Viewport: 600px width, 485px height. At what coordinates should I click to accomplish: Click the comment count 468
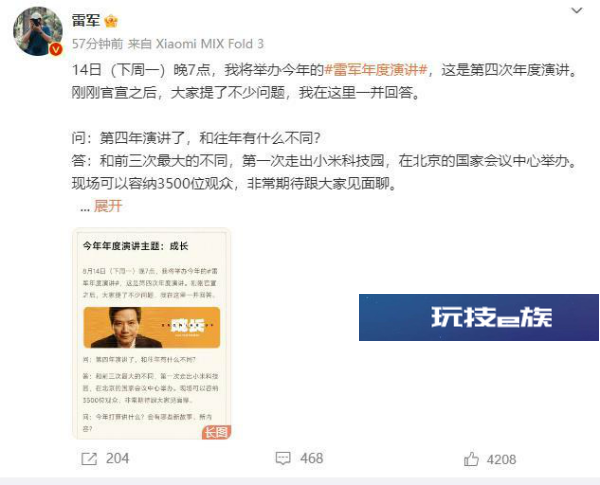click(311, 458)
